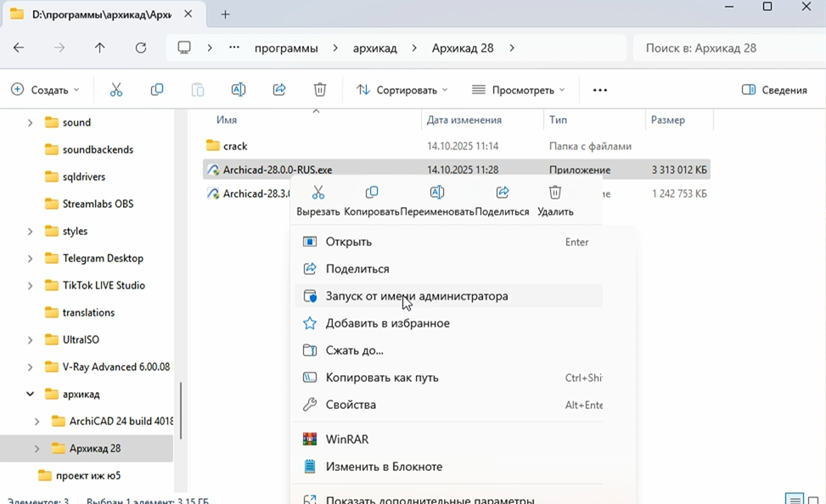Choose Сжать до... menu entry
Image resolution: width=826 pixels, height=504 pixels.
coord(448,350)
